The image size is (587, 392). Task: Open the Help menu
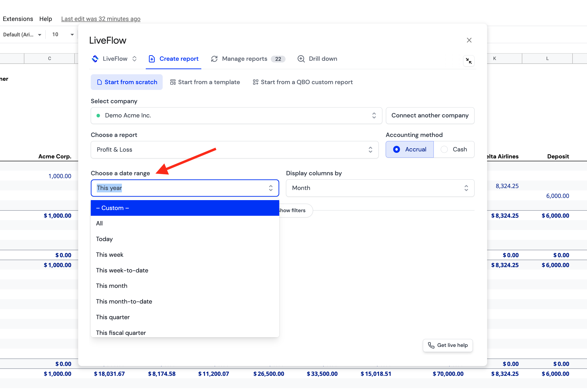[46, 19]
